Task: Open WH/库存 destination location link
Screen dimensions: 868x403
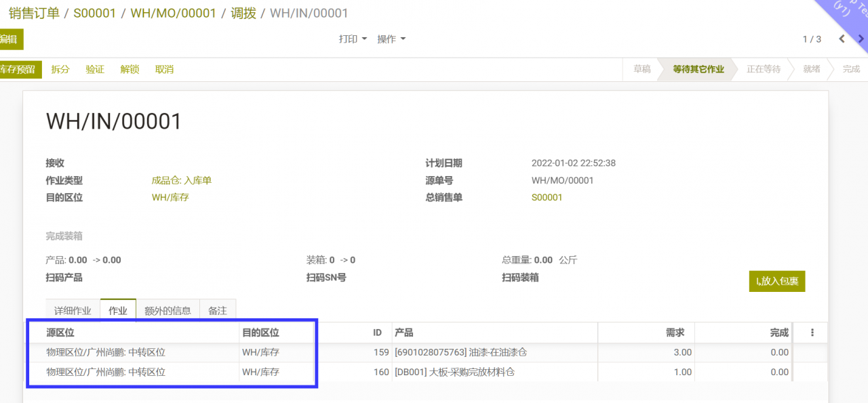Action: click(x=170, y=197)
